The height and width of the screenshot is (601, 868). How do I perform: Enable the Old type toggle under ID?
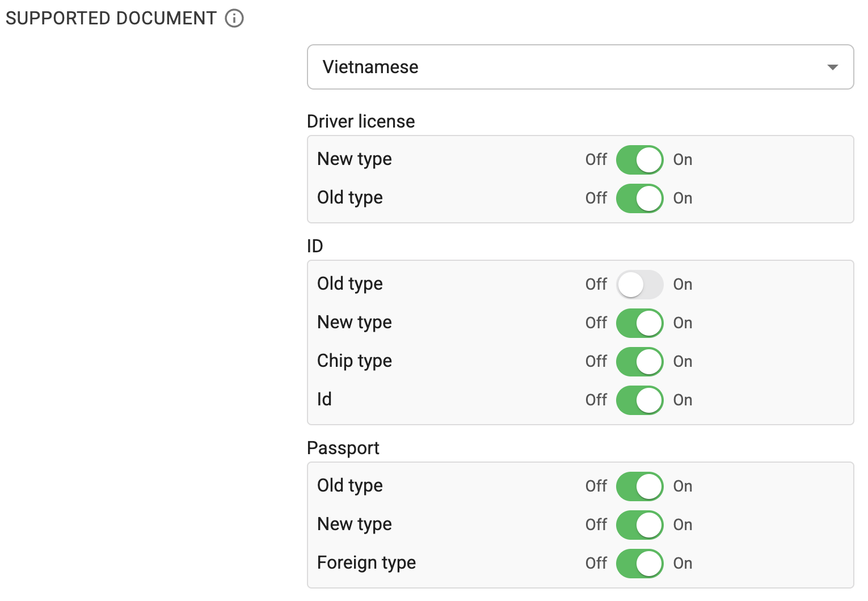tap(639, 285)
